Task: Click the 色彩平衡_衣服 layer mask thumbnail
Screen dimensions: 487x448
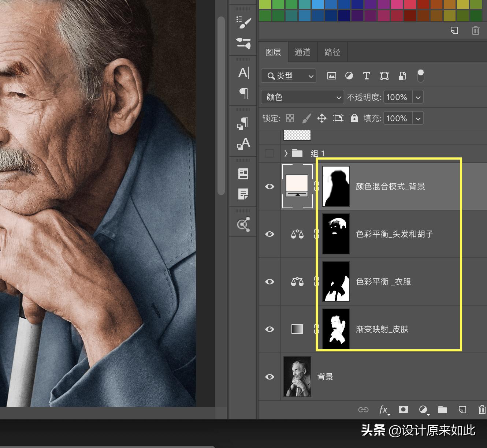Action: click(336, 281)
